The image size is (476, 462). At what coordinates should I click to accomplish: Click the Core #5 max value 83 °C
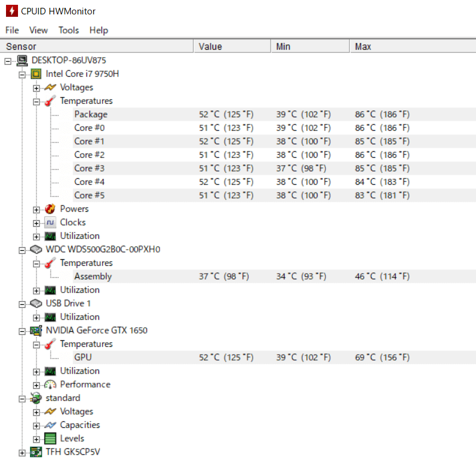(382, 196)
